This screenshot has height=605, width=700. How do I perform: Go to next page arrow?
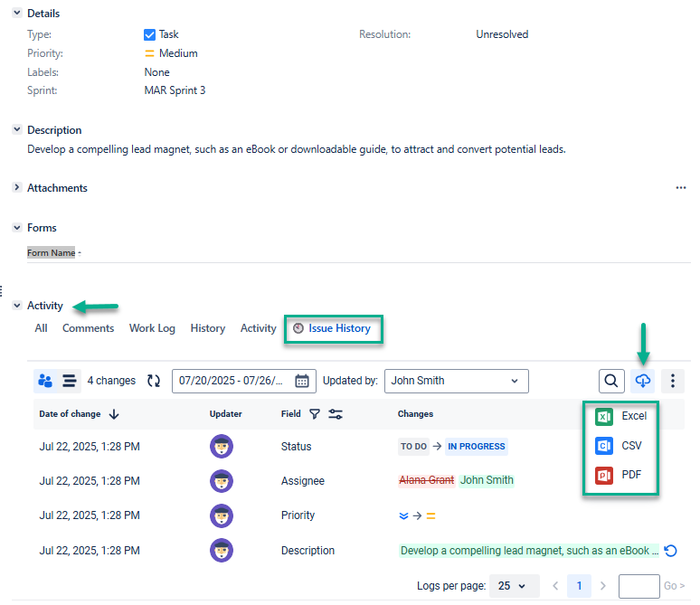pos(602,586)
